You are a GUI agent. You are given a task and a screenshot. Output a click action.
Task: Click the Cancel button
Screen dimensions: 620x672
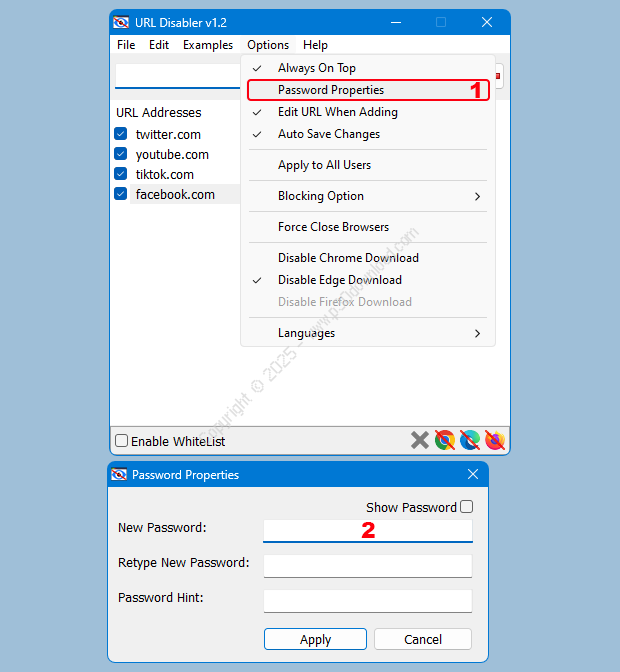pos(423,639)
